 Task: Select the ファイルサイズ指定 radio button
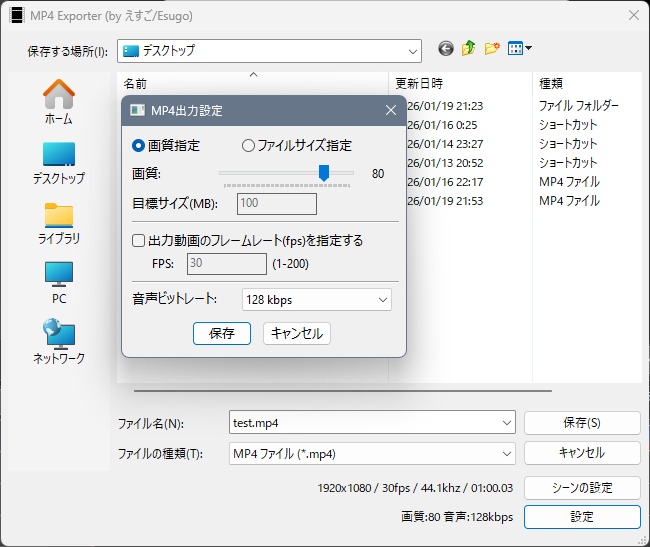(249, 145)
